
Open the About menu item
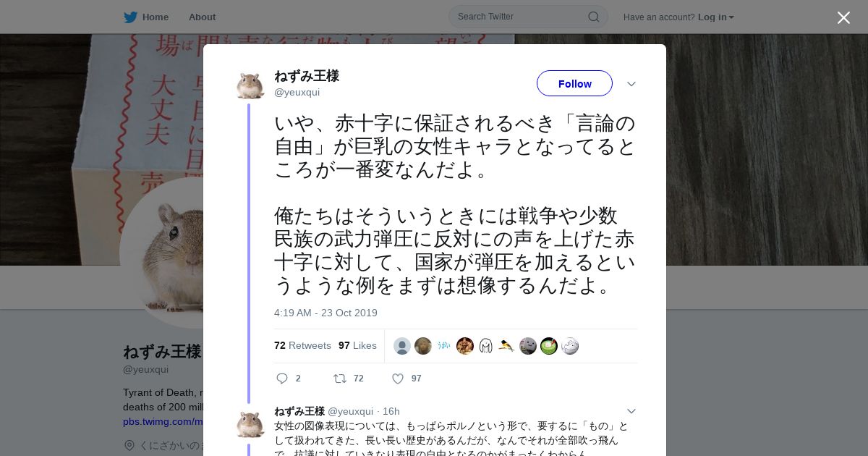click(x=202, y=17)
